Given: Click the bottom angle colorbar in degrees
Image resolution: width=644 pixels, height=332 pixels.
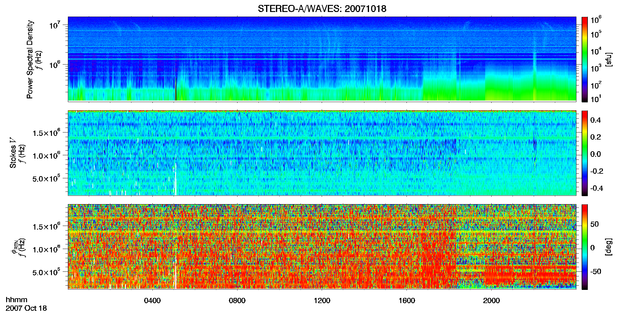Looking at the screenshot, I should (x=585, y=247).
